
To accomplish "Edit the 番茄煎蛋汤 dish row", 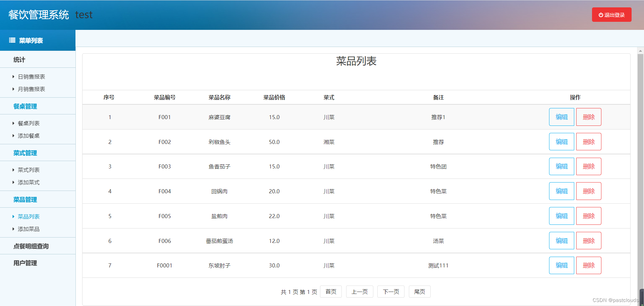I will click(561, 241).
